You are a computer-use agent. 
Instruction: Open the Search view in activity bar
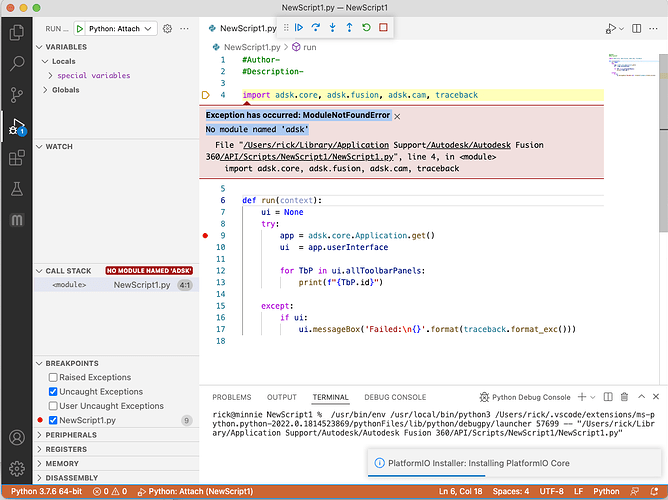pos(17,63)
